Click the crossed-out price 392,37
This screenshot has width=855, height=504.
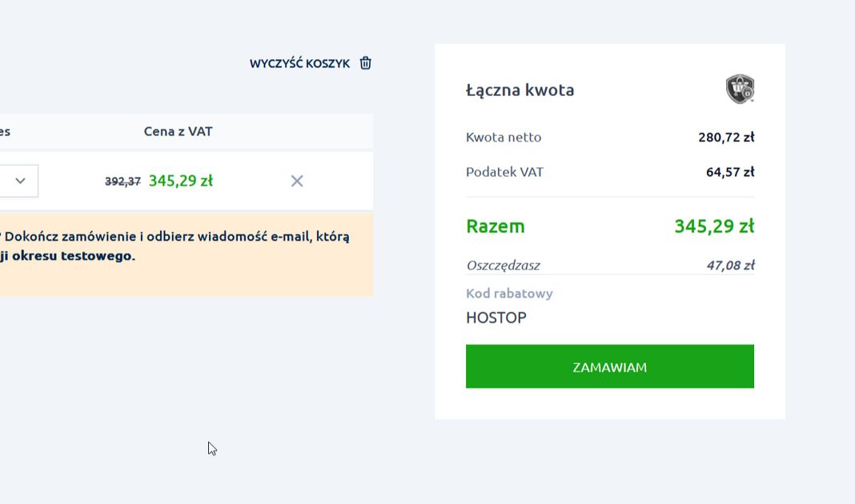pyautogui.click(x=122, y=182)
